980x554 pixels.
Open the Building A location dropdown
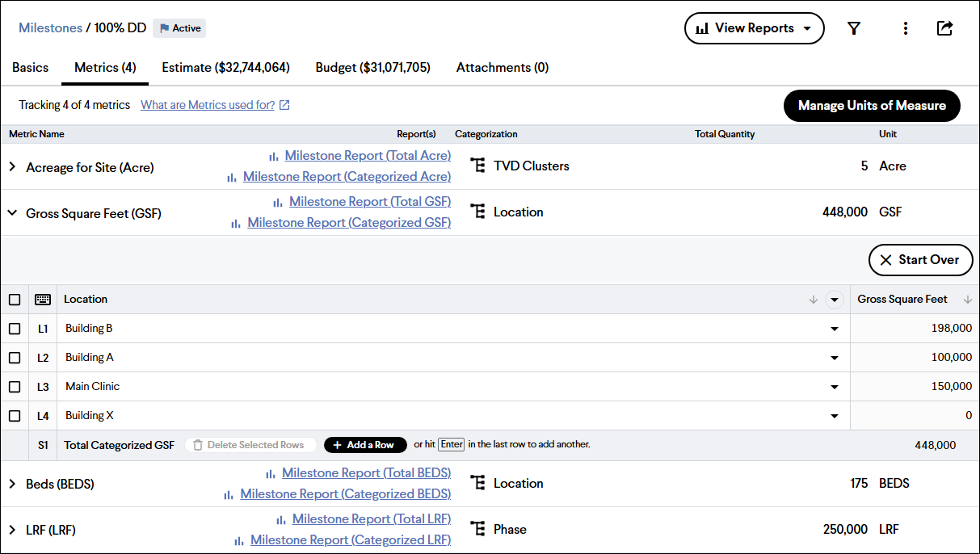(835, 358)
